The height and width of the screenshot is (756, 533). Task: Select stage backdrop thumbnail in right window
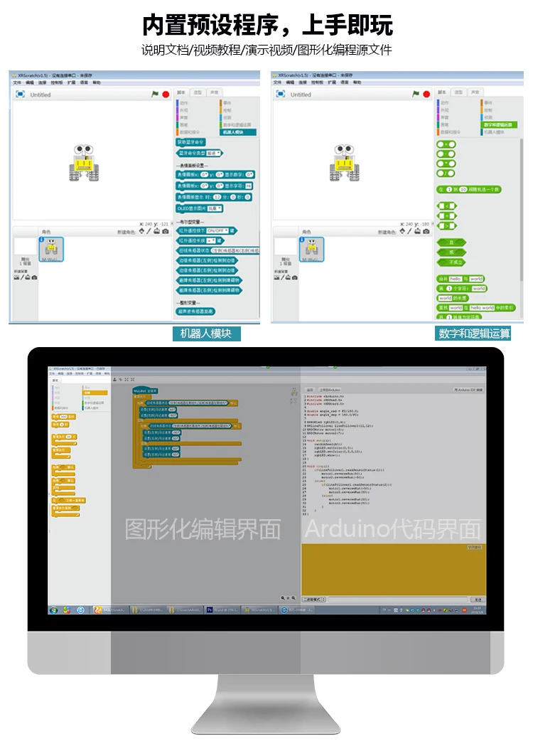[x=285, y=246]
